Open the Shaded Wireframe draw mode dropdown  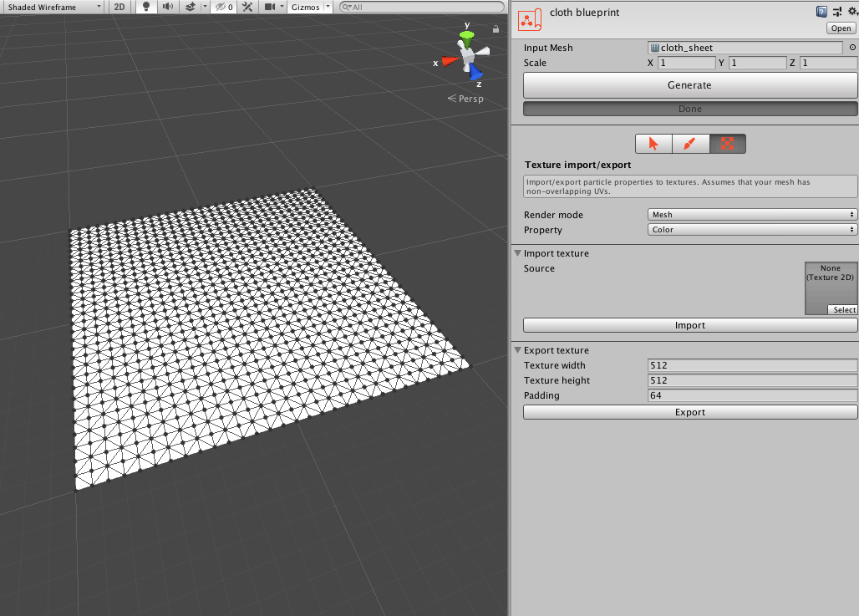coord(53,8)
